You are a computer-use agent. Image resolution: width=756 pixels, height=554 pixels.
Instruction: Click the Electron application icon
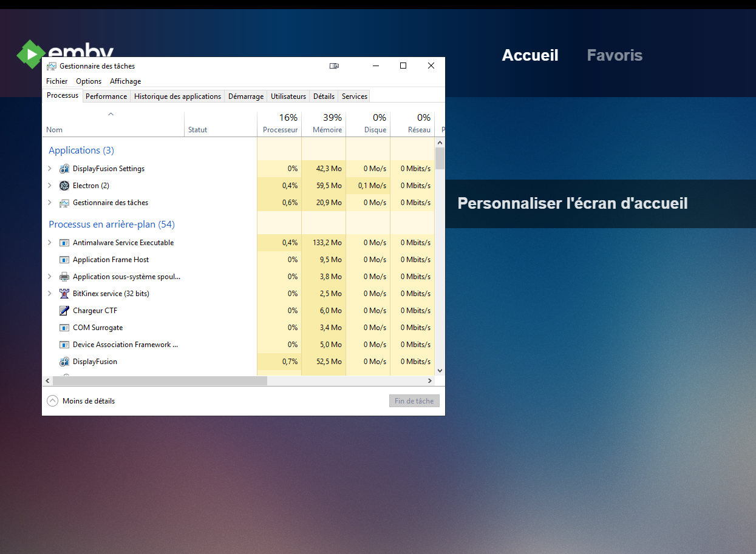(64, 186)
